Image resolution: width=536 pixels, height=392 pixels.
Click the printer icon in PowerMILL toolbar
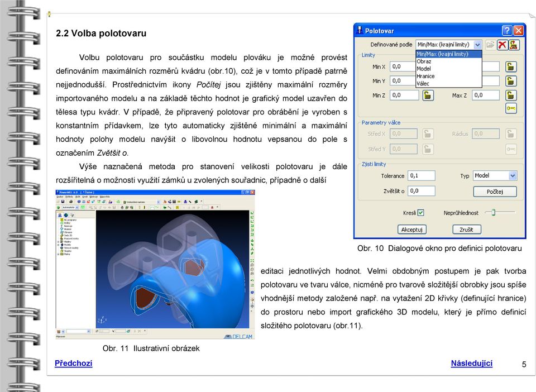pyautogui.click(x=71, y=202)
